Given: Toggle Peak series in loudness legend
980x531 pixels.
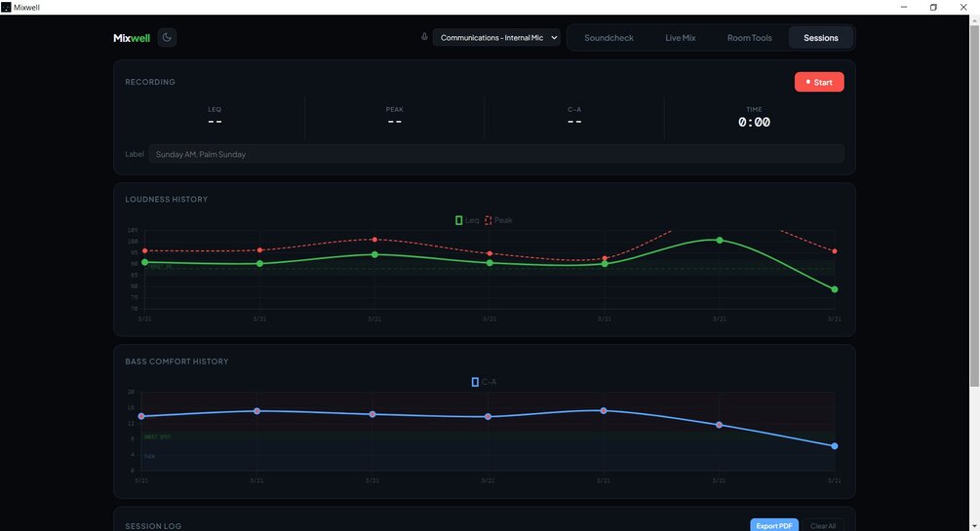Looking at the screenshot, I should 498,220.
